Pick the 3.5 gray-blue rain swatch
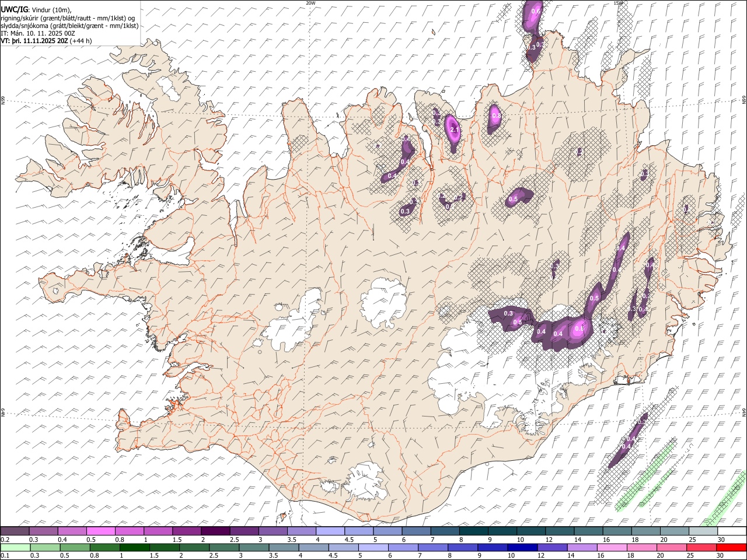Screen dimensions: 747x560 283,547
